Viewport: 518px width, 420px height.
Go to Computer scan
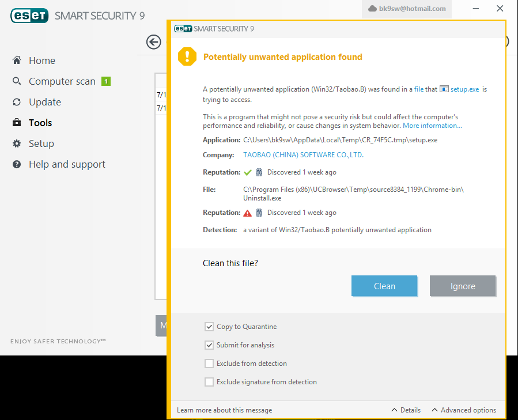point(62,81)
